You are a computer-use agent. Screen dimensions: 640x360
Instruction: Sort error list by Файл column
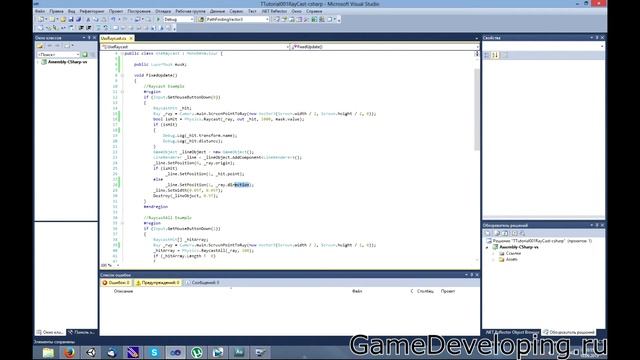pyautogui.click(x=357, y=291)
